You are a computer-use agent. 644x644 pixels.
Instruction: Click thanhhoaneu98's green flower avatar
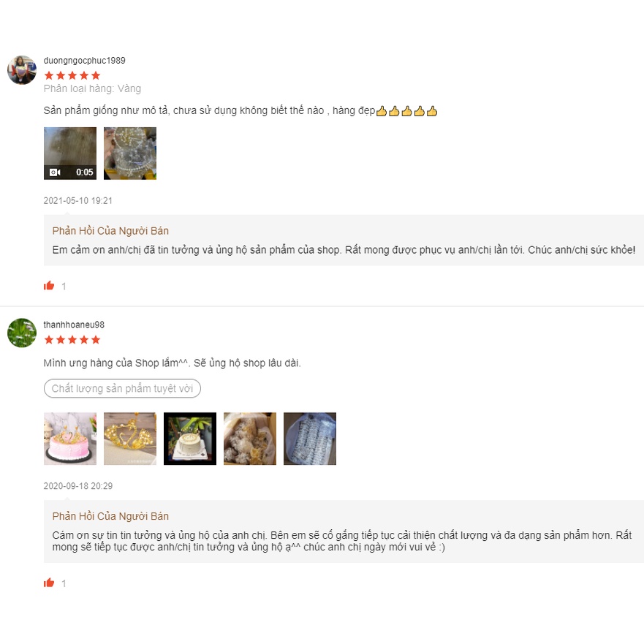(22, 333)
